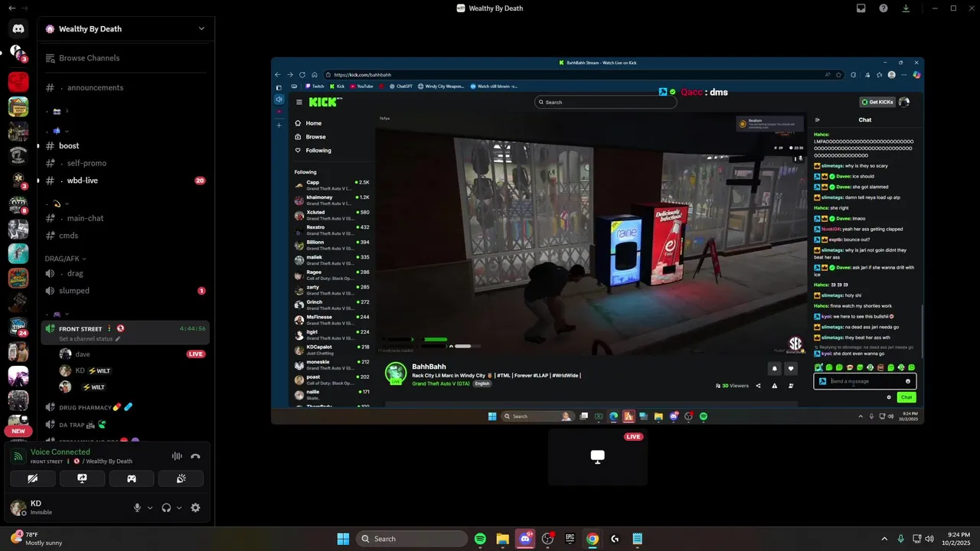Start an activity with the game controller button
This screenshot has height=551, width=980.
pyautogui.click(x=132, y=479)
